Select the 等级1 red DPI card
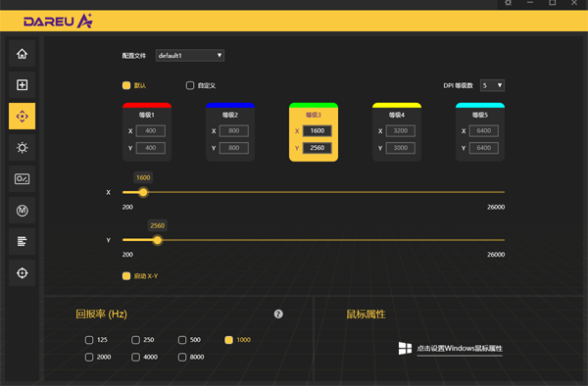The height and width of the screenshot is (386, 588). pyautogui.click(x=147, y=132)
